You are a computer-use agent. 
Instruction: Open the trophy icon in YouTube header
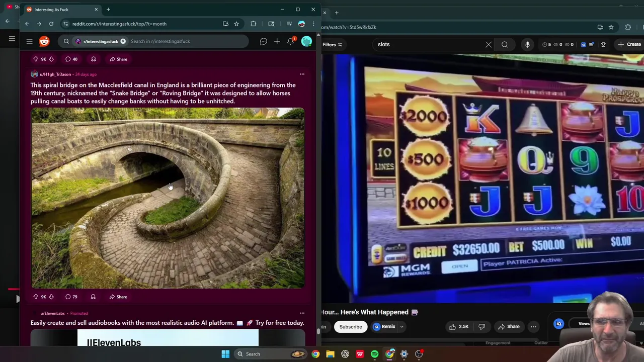(x=603, y=44)
